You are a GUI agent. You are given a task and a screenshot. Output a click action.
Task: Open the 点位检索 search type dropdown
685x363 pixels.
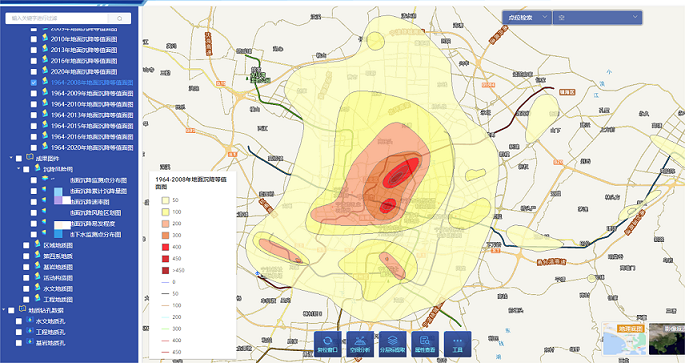pos(526,17)
